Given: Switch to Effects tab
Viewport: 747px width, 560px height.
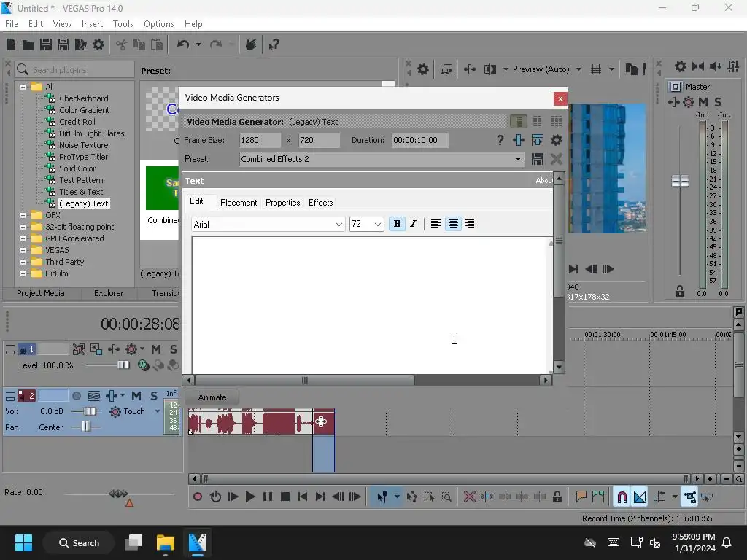Looking at the screenshot, I should pyautogui.click(x=321, y=203).
